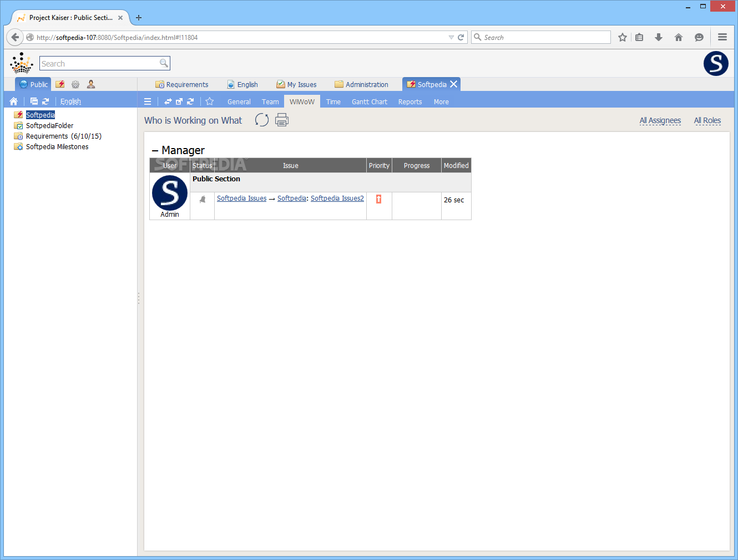Switch to the General tab
Screen dimensions: 738x560
pyautogui.click(x=239, y=101)
